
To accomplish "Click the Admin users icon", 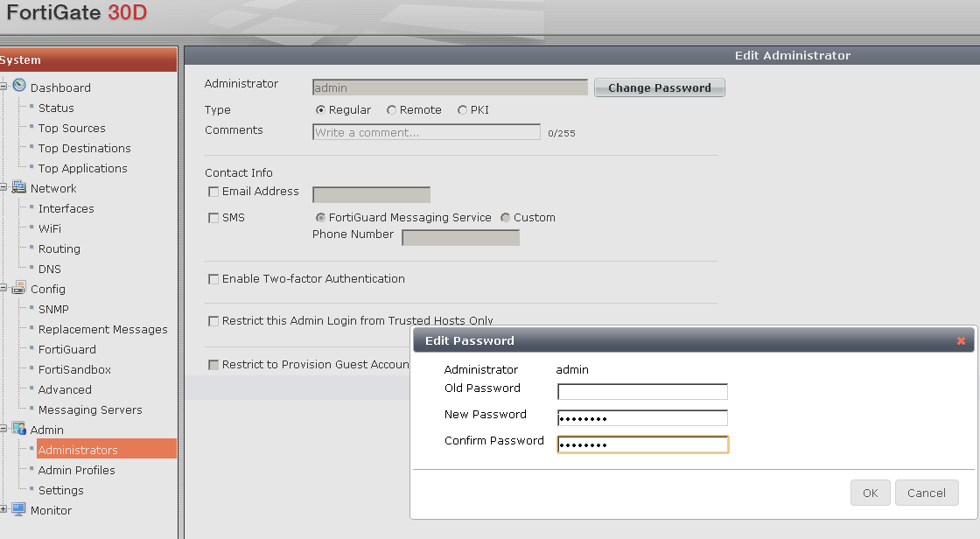I will (x=19, y=429).
